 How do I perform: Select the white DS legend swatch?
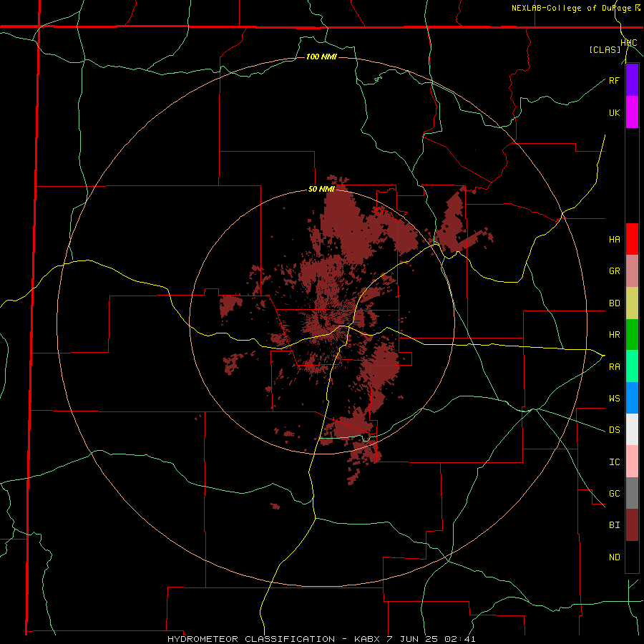pos(632,429)
